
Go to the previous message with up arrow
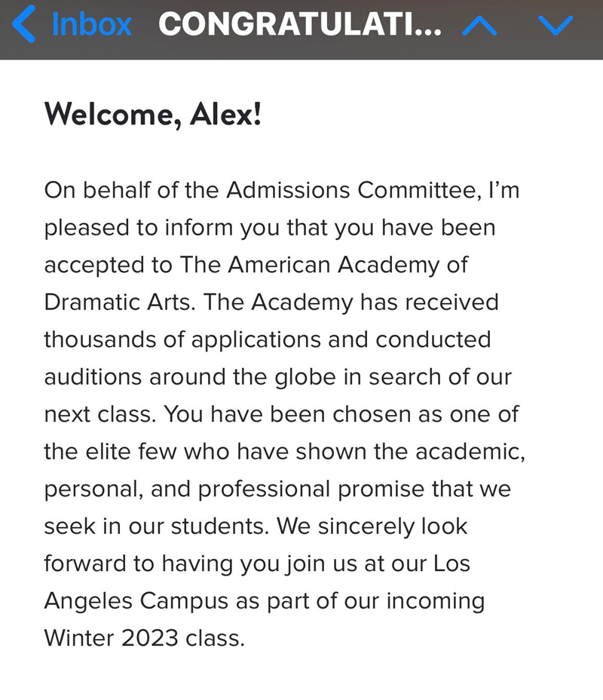[x=479, y=26]
